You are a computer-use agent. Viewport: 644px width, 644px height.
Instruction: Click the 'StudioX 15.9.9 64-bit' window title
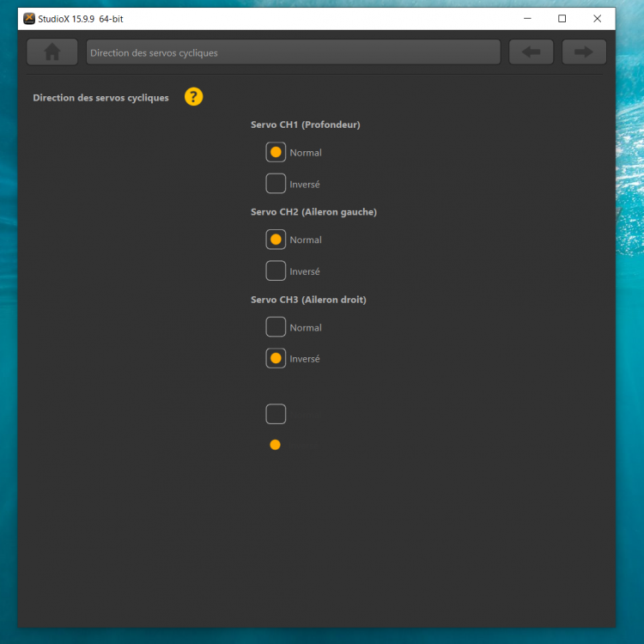pyautogui.click(x=81, y=19)
